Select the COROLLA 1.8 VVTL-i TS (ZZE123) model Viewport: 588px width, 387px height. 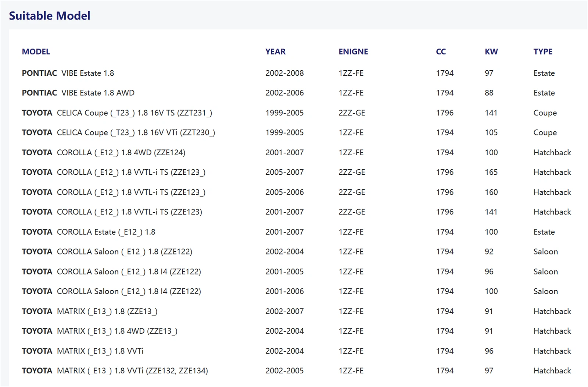[x=112, y=212]
